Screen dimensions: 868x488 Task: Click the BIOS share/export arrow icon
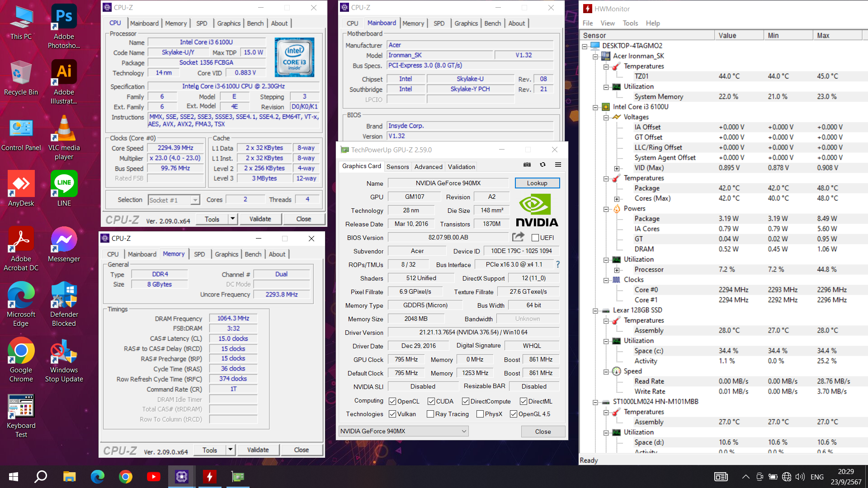point(518,237)
